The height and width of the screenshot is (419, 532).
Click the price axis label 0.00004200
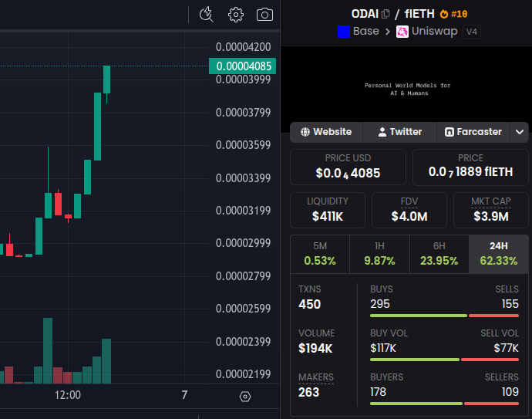[244, 47]
